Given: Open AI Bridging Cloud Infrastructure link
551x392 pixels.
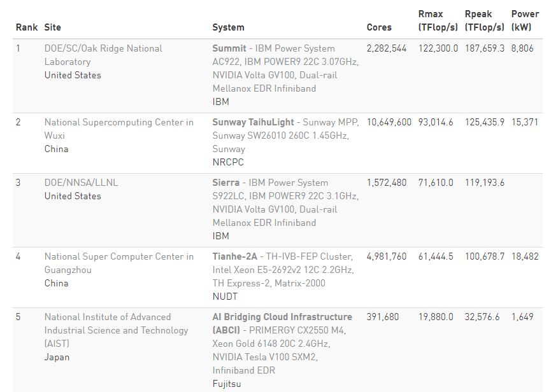Looking at the screenshot, I should point(282,317).
